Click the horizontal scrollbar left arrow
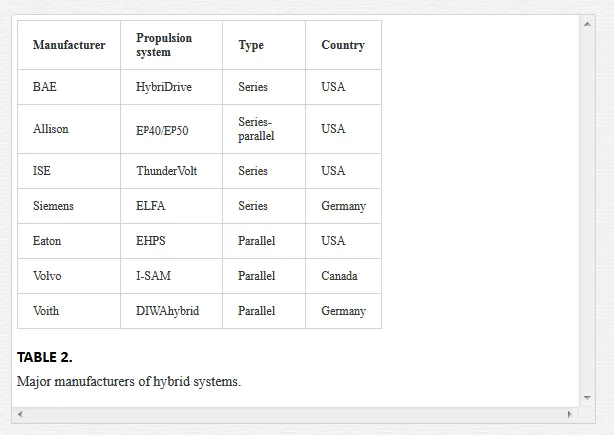The width and height of the screenshot is (614, 435). pos(20,414)
